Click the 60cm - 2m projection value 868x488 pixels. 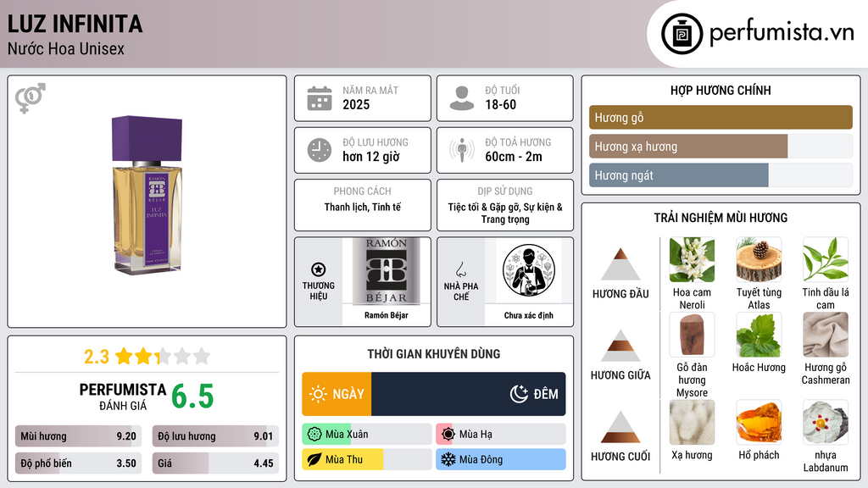(x=514, y=157)
